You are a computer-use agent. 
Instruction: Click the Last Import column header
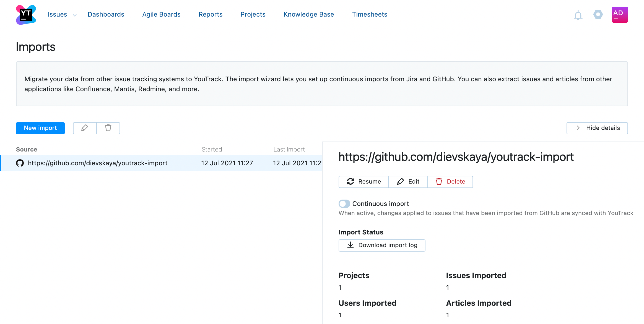(x=289, y=149)
